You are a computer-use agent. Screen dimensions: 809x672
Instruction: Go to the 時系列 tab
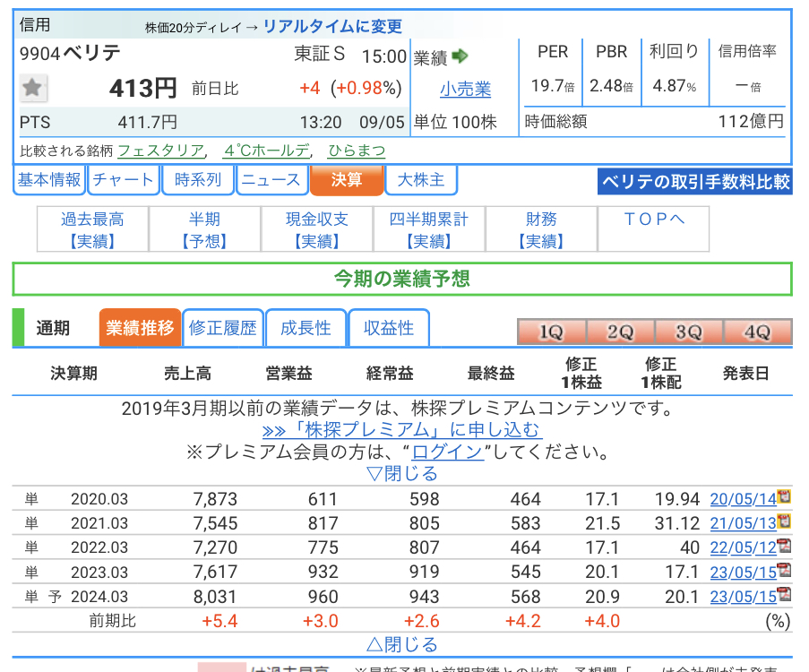coord(198,179)
